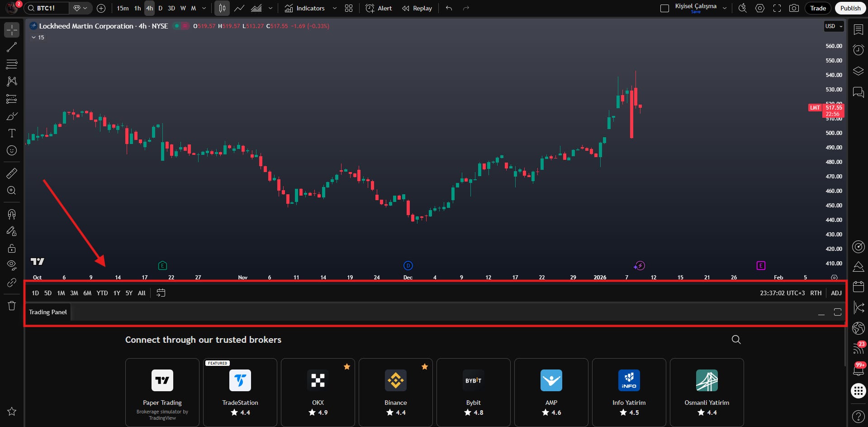The image size is (868, 427).
Task: Set chart range to YTD
Action: pos(102,293)
